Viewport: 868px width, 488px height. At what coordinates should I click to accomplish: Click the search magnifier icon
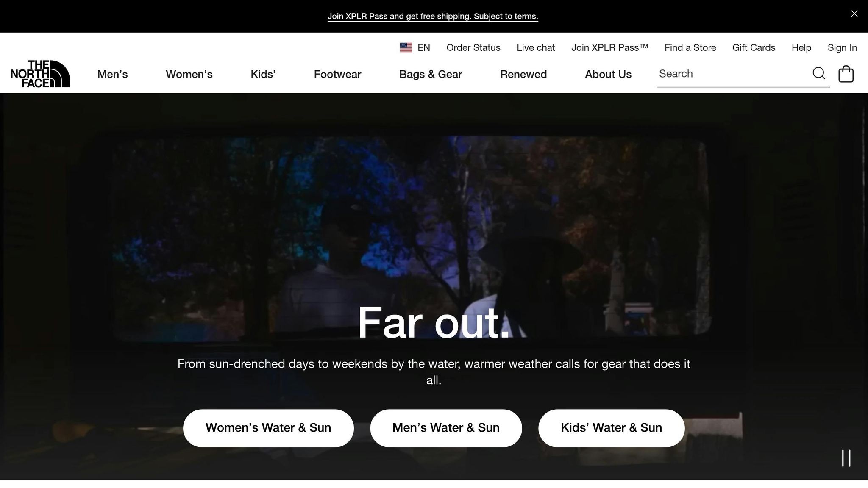[x=819, y=73]
